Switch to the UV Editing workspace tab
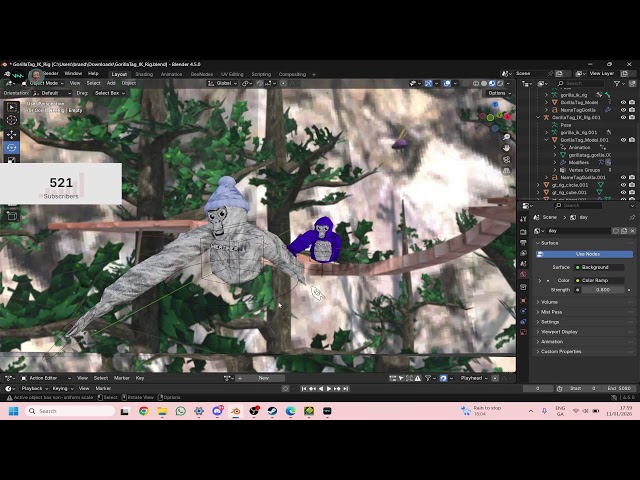 232,74
